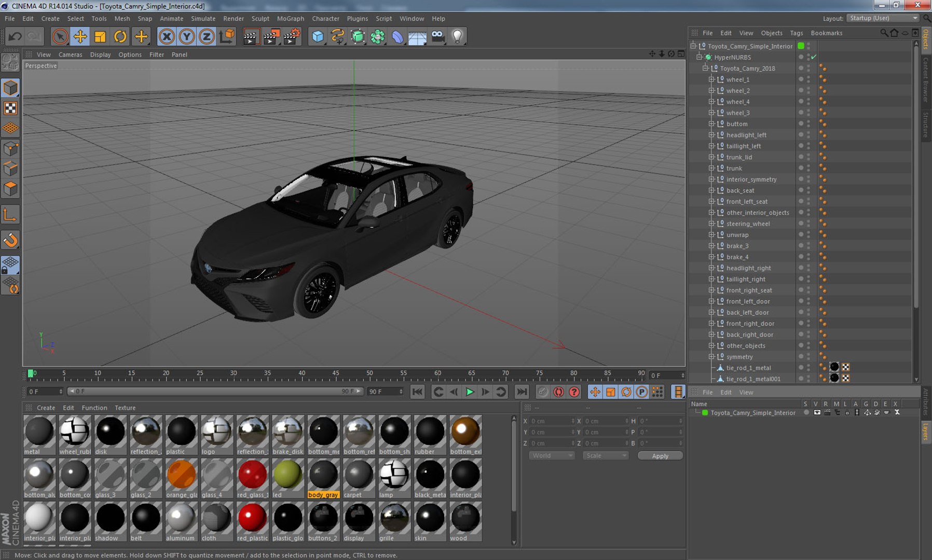
Task: Toggle Y axis lock
Action: point(187,36)
